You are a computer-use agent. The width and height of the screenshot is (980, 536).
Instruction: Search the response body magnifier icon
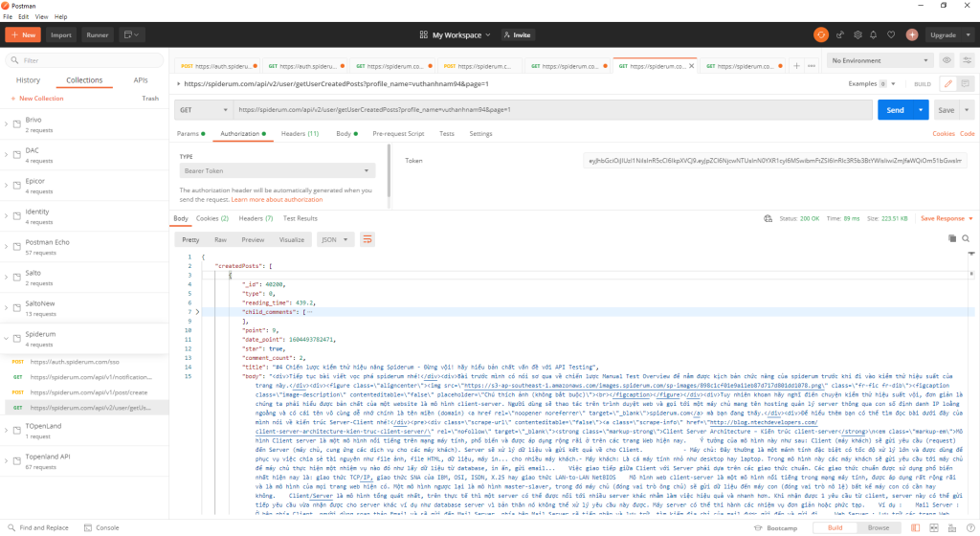coord(966,238)
